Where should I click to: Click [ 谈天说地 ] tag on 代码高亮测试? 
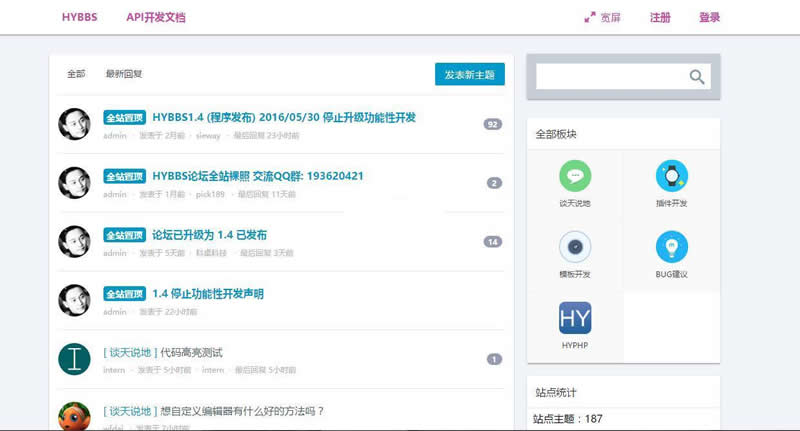tap(130, 352)
